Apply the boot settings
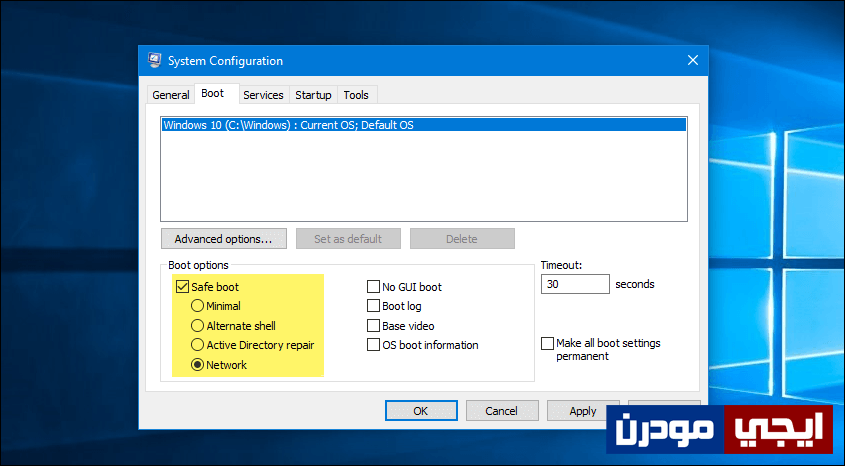The width and height of the screenshot is (845, 466). coord(583,411)
